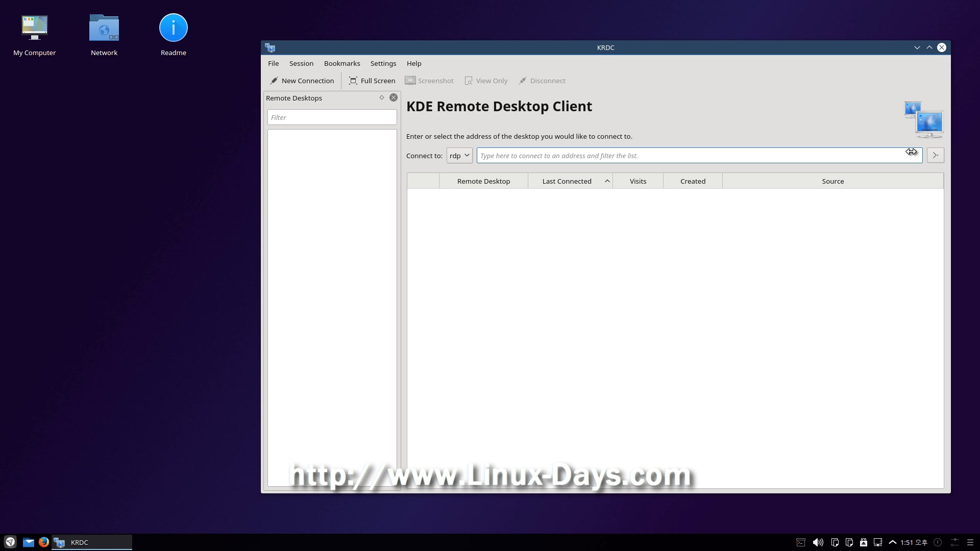The height and width of the screenshot is (551, 980).
Task: Expand hidden system tray icons
Action: point(893,542)
